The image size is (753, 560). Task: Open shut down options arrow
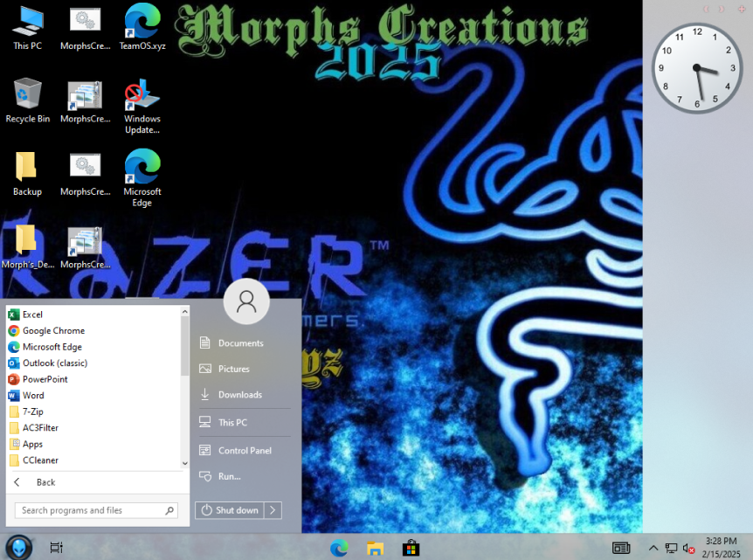click(273, 510)
